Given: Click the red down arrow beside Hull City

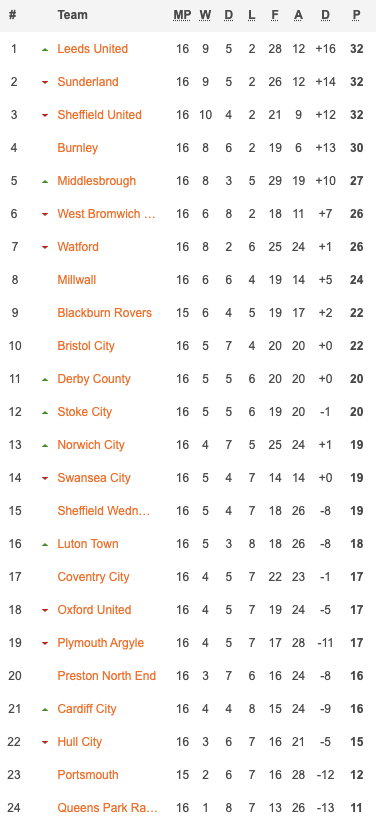Looking at the screenshot, I should click(x=45, y=743).
